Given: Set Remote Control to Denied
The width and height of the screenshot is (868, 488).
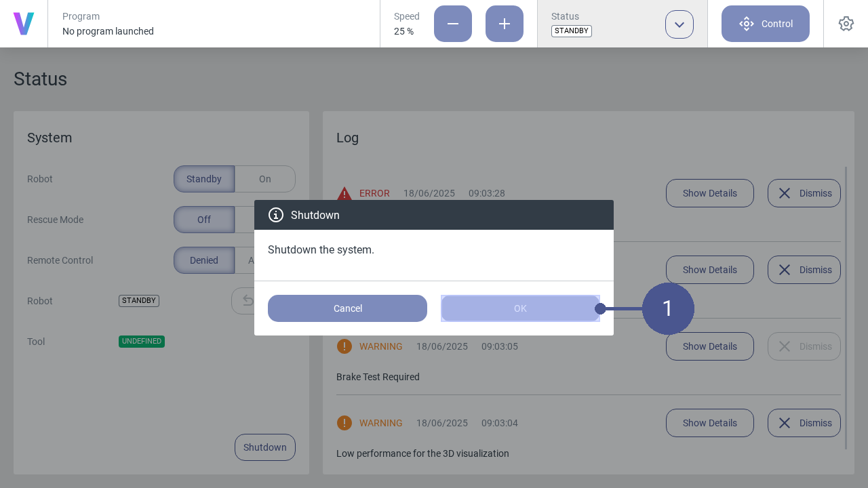Looking at the screenshot, I should (204, 260).
